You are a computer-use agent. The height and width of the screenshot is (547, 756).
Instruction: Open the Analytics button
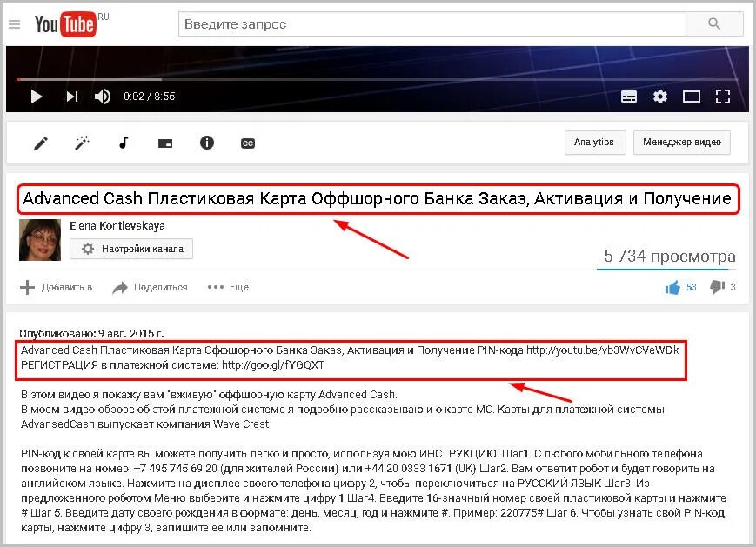pos(595,142)
